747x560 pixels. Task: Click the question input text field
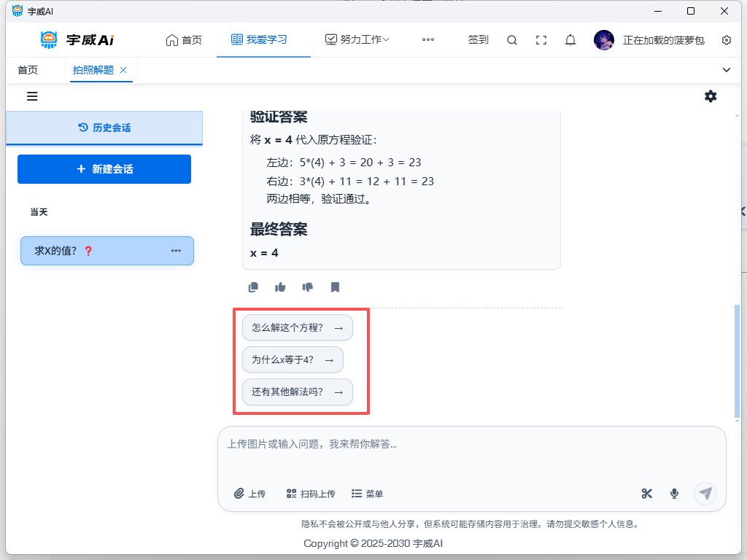point(471,444)
